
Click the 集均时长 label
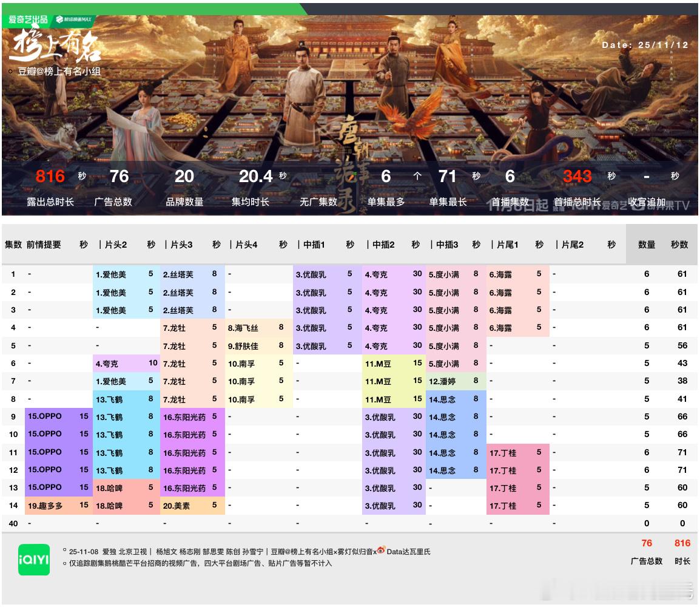251,202
